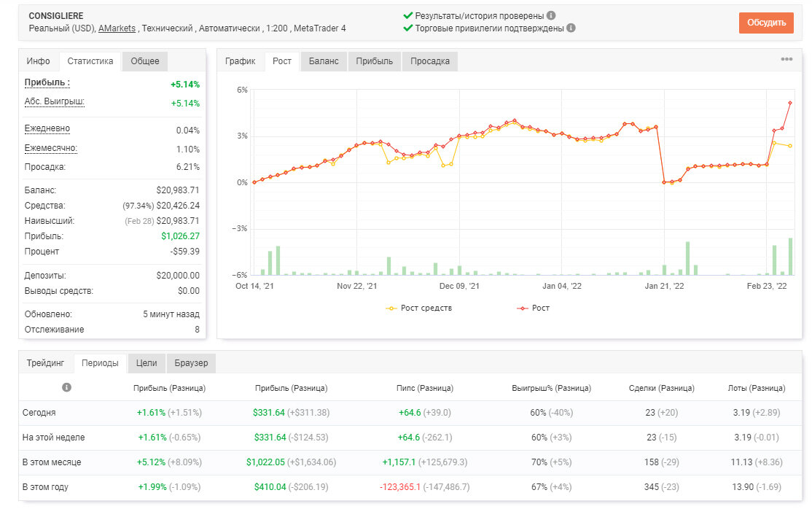Click the Обновлено value 5 минут назад
This screenshot has height=509, width=812.
[171, 314]
